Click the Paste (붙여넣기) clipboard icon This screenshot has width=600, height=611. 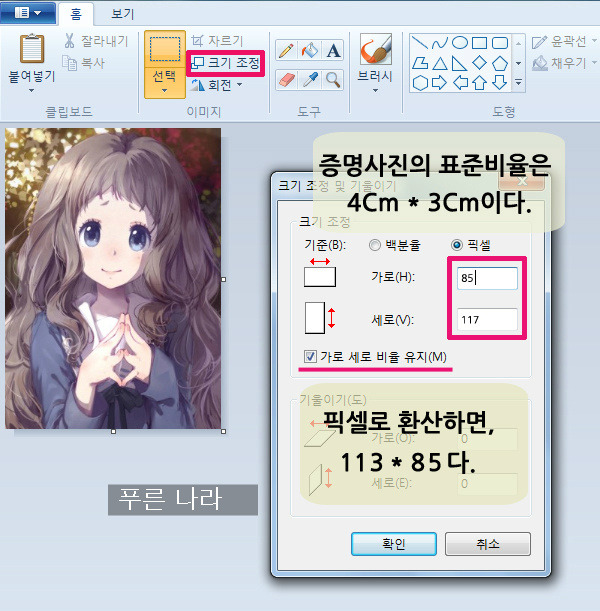(32, 48)
